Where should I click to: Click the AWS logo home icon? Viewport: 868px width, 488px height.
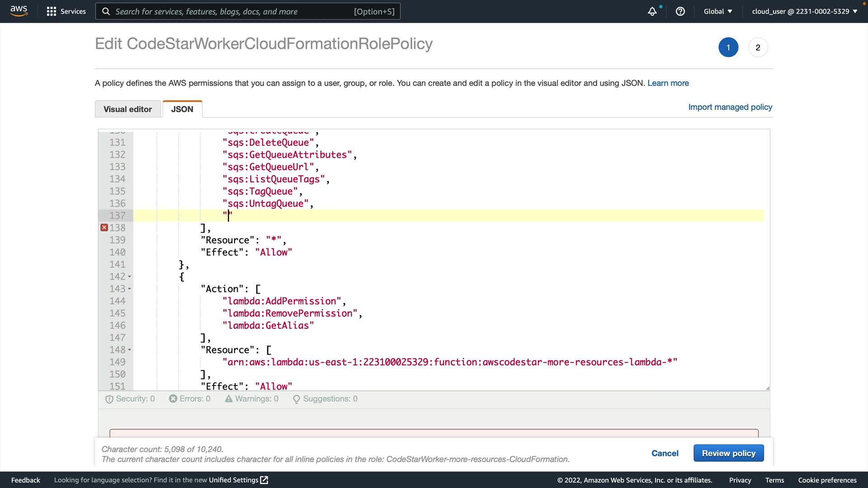click(x=19, y=11)
